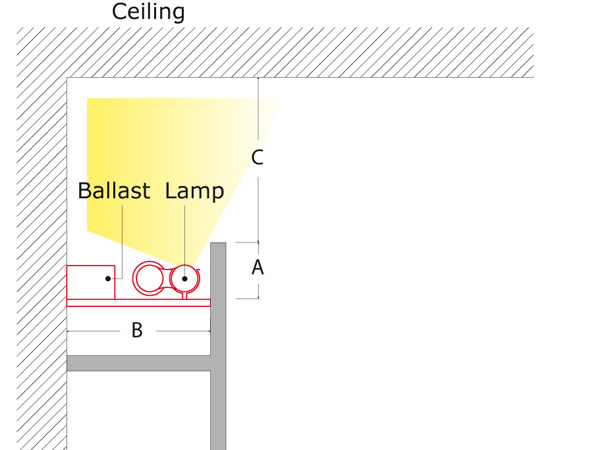The height and width of the screenshot is (450, 600).
Task: Select the larger red circle beside the lamp
Action: pos(149,278)
